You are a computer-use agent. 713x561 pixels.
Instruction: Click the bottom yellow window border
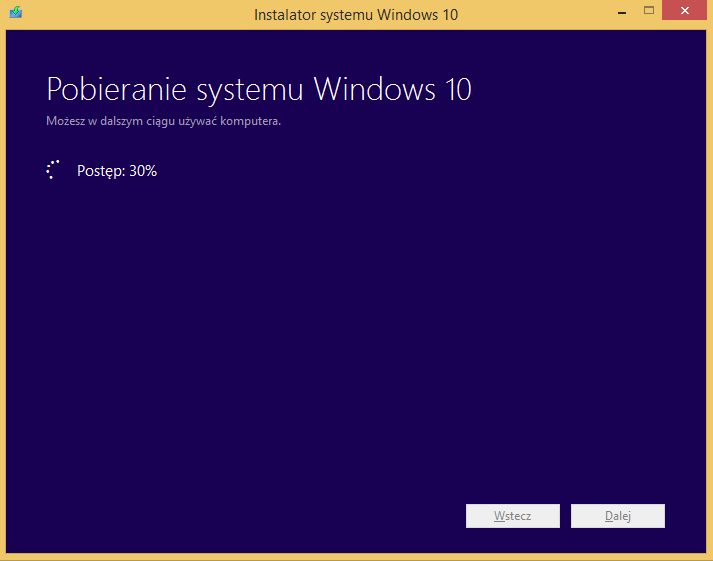click(356, 556)
